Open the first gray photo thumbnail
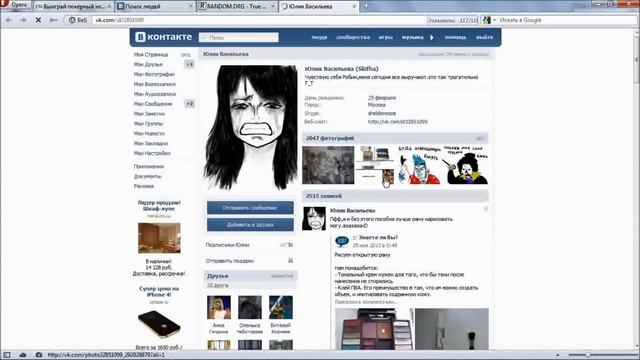Image resolution: width=640 pixels, height=360 pixels. click(x=328, y=165)
